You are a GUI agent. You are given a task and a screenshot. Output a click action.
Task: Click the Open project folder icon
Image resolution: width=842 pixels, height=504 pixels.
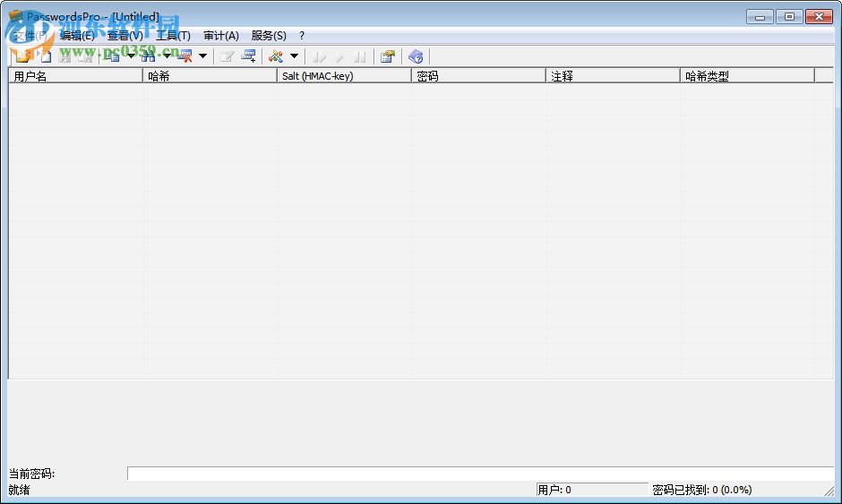(23, 56)
